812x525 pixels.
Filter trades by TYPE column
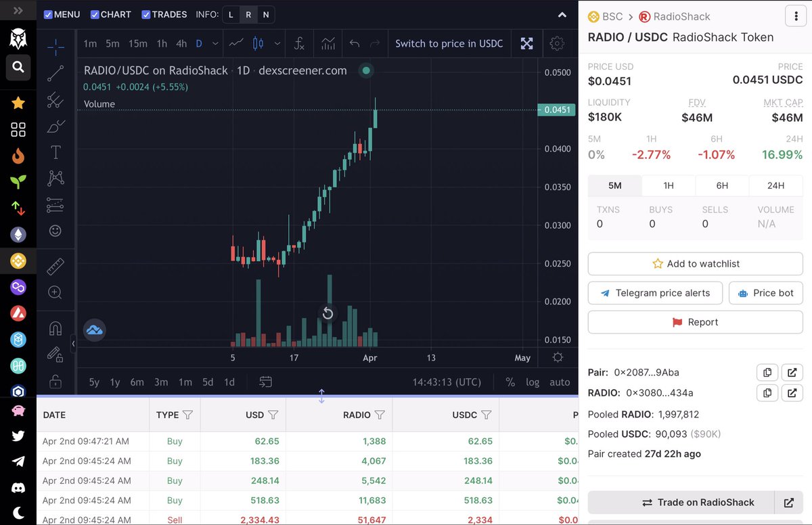[x=188, y=415]
